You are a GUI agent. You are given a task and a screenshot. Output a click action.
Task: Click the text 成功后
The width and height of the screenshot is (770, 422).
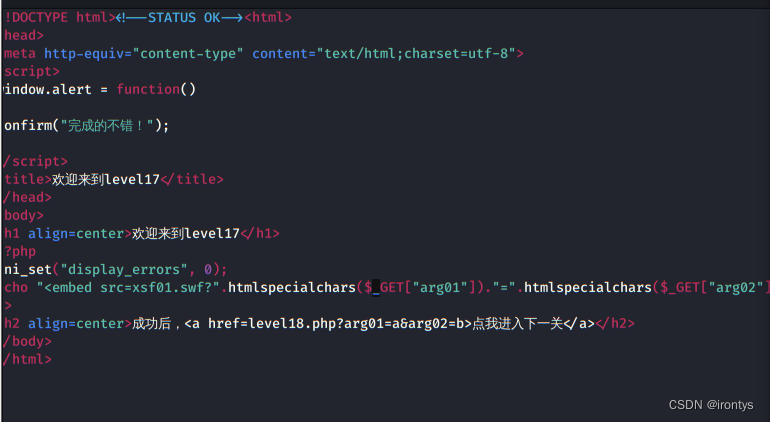(151, 323)
